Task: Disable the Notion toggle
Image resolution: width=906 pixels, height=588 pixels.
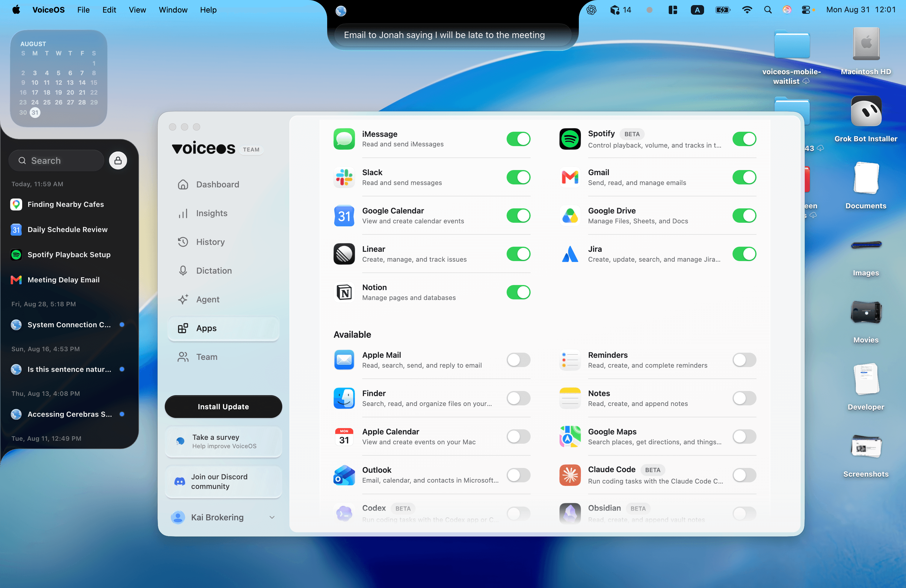Action: [518, 293]
